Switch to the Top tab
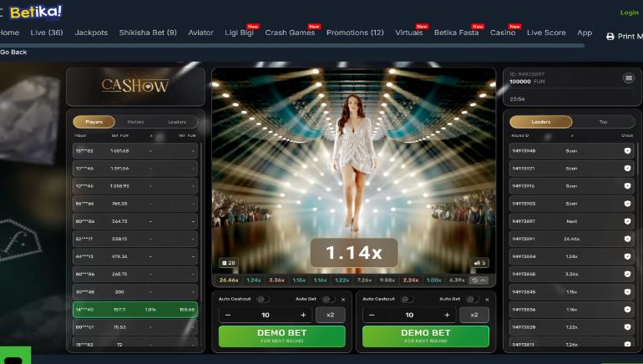The image size is (643, 364). click(603, 122)
